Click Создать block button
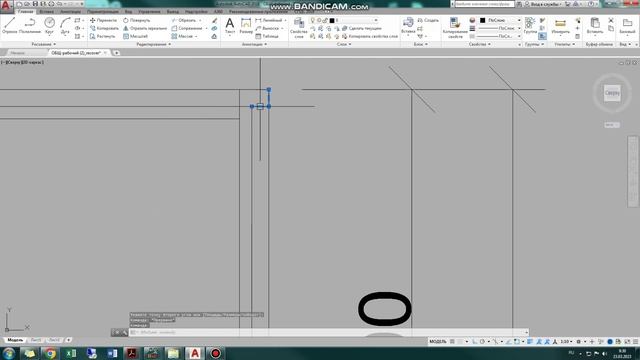Image resolution: width=640 pixels, height=360 pixels. pyautogui.click(x=428, y=20)
